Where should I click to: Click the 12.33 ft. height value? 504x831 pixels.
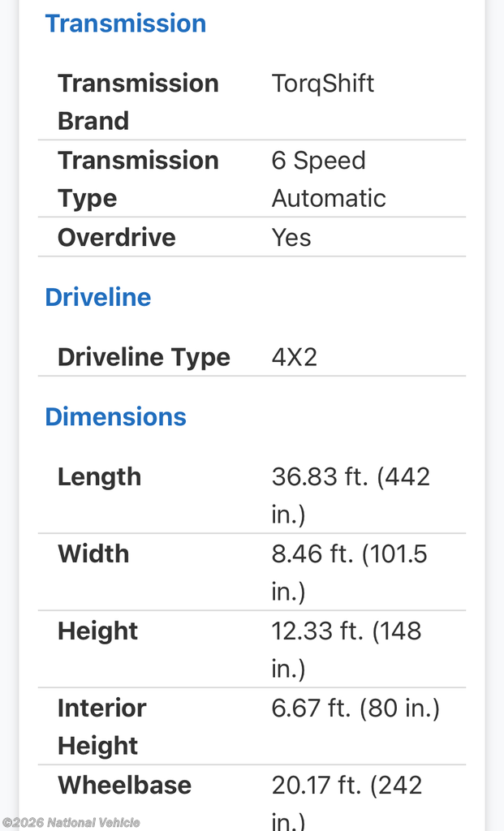click(347, 648)
